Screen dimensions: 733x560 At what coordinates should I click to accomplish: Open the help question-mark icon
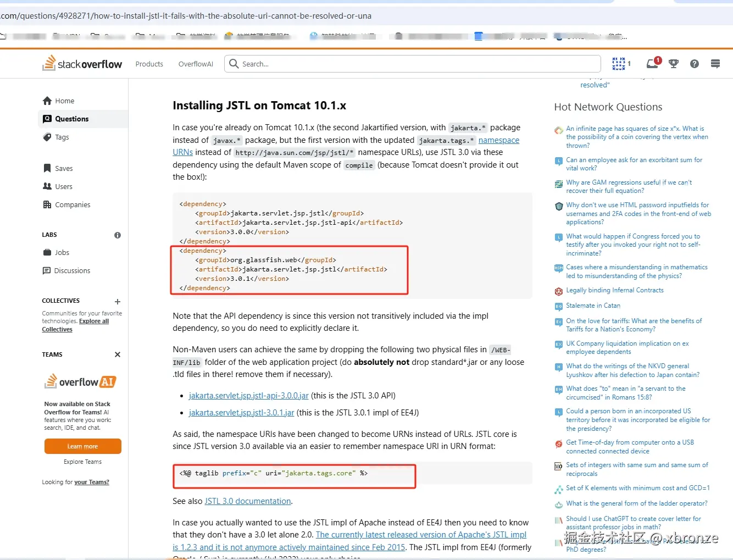(x=695, y=64)
